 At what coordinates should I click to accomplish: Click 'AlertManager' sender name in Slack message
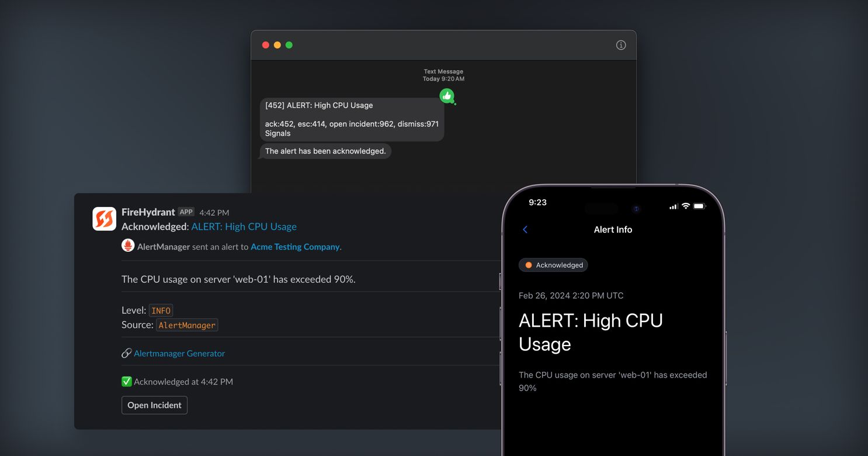coord(164,247)
